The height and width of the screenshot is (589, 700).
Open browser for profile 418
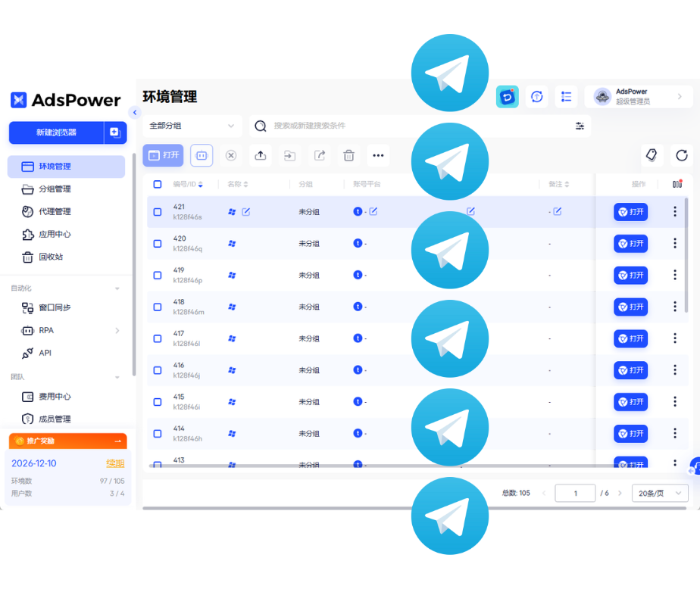tap(630, 307)
